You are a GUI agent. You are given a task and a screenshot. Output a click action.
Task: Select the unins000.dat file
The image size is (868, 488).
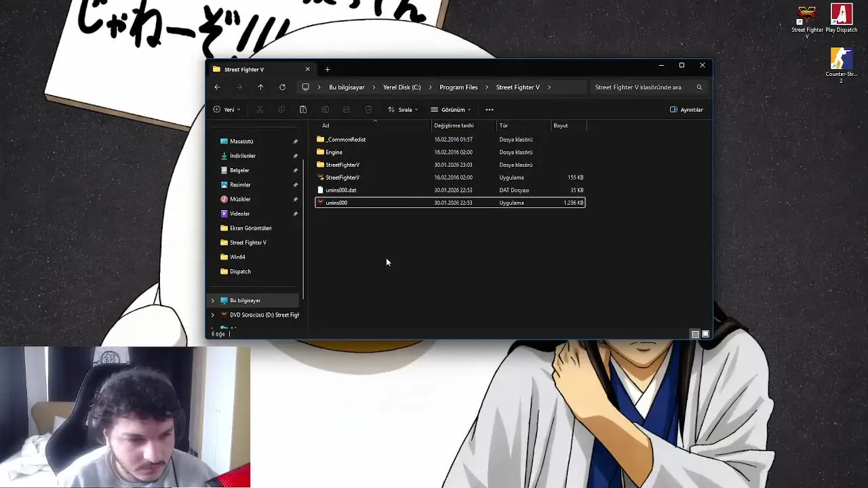point(450,190)
